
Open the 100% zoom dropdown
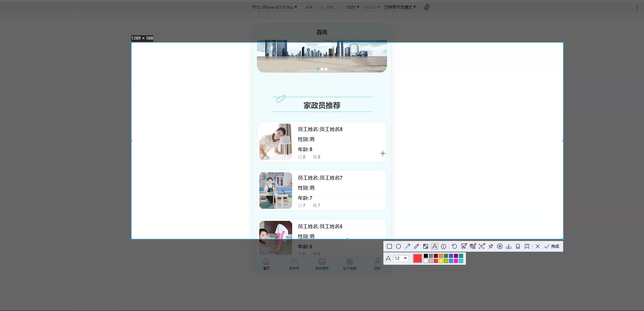[353, 7]
